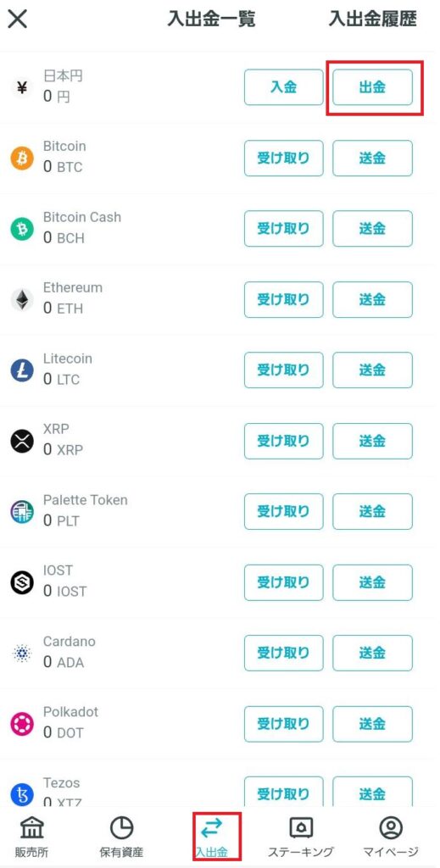Viewport: 440px width, 868px height.
Task: Open the 保有資産 holdings tab
Action: [x=122, y=837]
